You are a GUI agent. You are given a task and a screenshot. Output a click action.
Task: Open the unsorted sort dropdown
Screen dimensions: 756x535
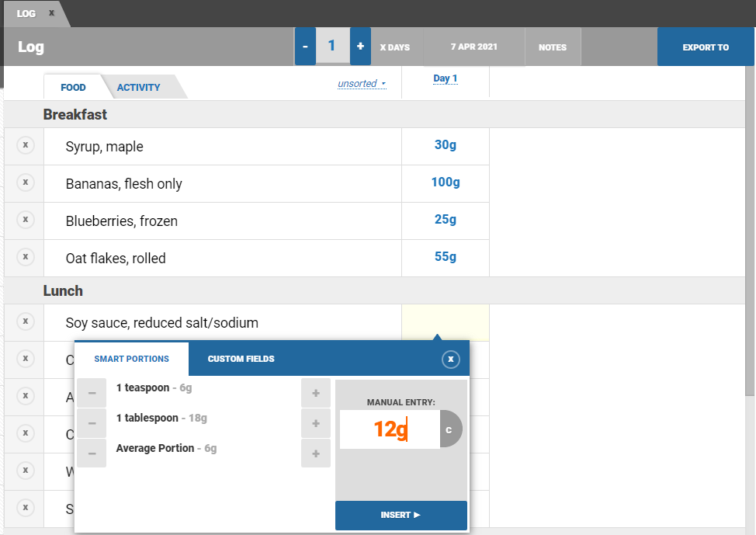(x=362, y=84)
